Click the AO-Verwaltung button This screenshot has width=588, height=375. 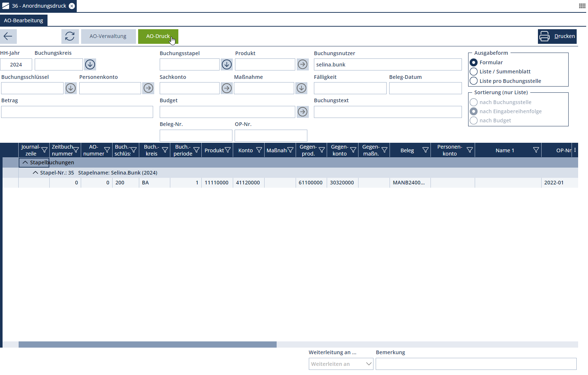click(x=108, y=36)
